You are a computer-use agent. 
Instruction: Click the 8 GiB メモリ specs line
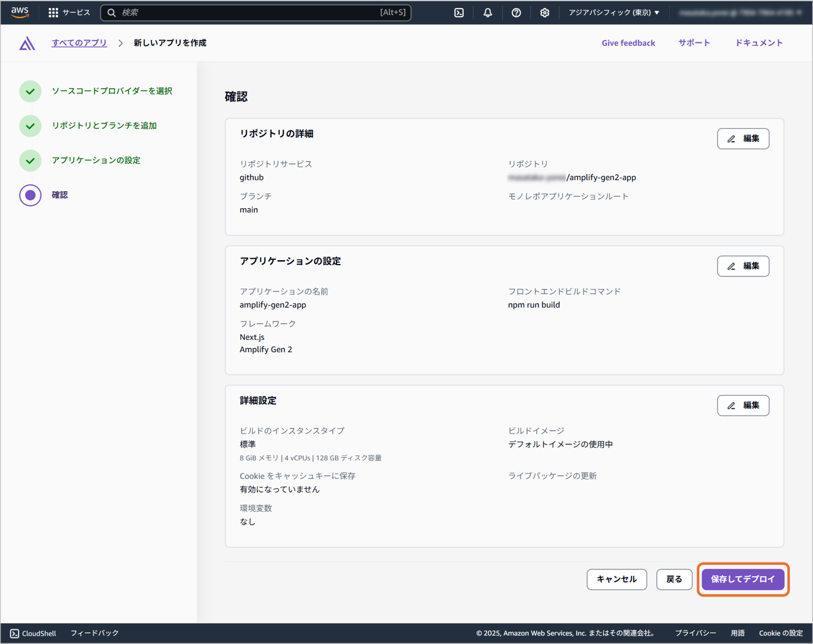pos(310,458)
